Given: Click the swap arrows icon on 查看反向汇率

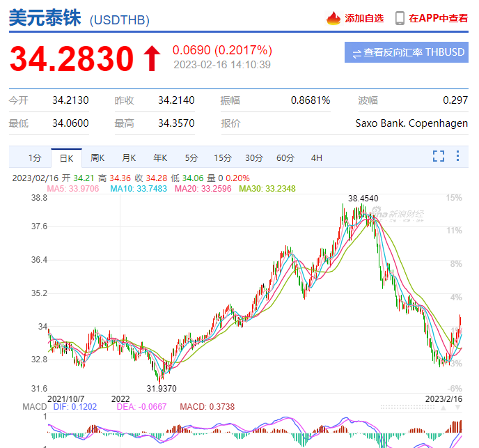Looking at the screenshot, I should coord(356,53).
